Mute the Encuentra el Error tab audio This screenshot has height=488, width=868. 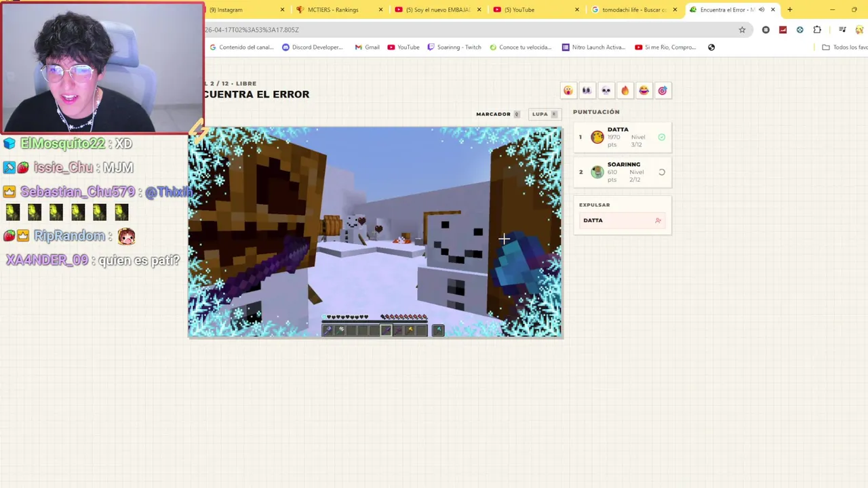[762, 9]
